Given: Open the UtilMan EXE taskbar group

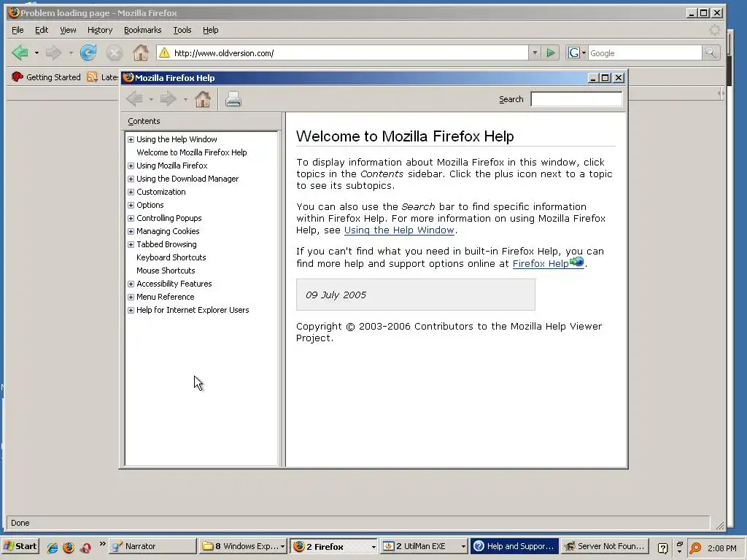Looking at the screenshot, I should pyautogui.click(x=424, y=546).
